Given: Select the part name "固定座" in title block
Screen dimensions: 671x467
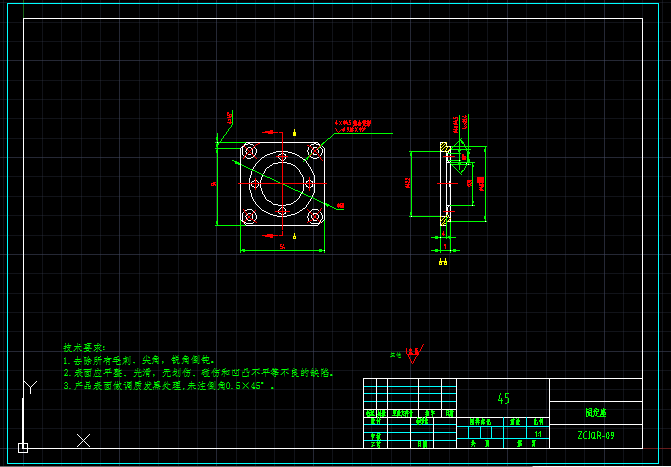Looking at the screenshot, I should [596, 413].
